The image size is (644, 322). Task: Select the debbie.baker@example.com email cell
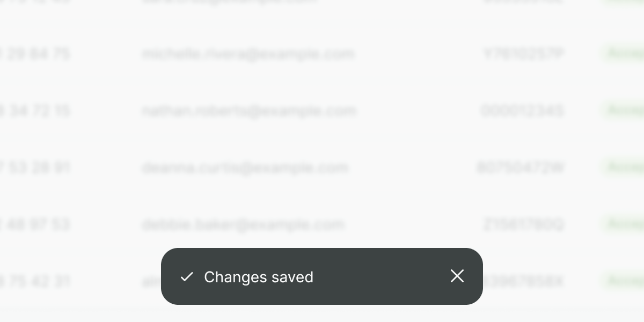243,224
